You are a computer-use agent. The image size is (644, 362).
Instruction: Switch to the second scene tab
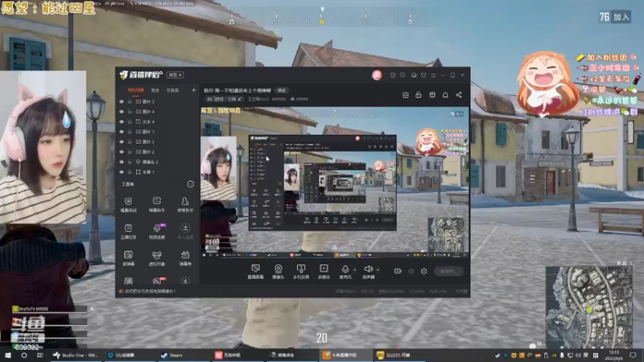[x=155, y=90]
